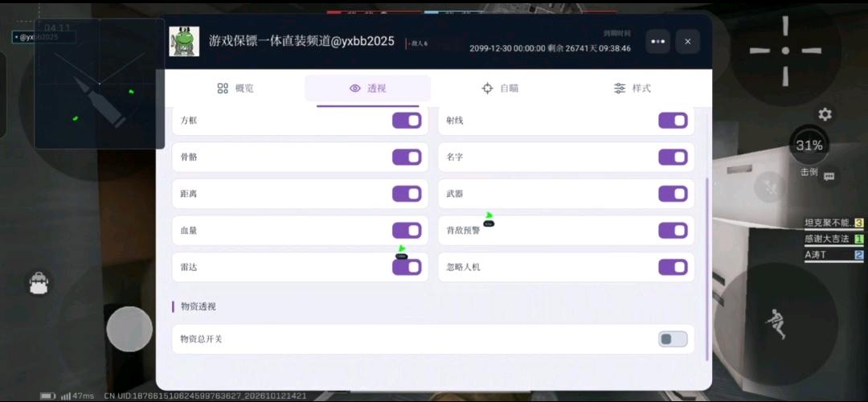The height and width of the screenshot is (402, 868).
Task: Disable the 骨骼 switch
Action: (x=407, y=158)
